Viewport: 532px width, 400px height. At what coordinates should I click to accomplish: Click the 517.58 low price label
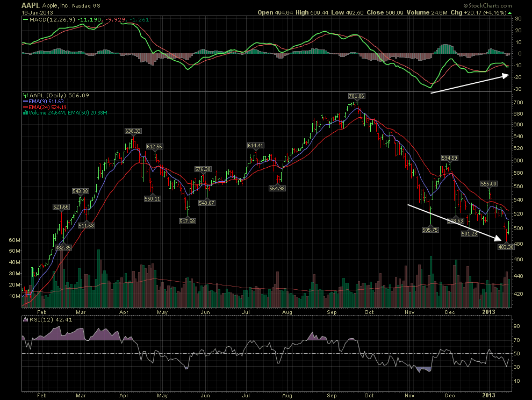coord(188,221)
